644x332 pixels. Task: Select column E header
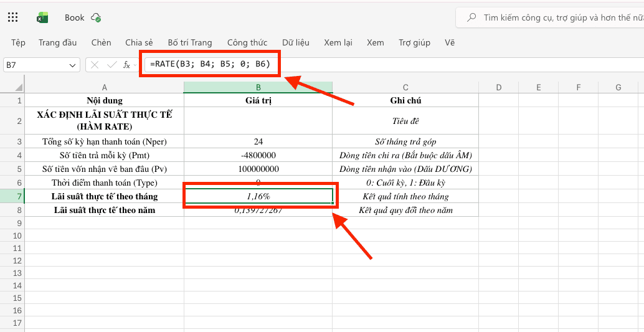click(x=539, y=87)
